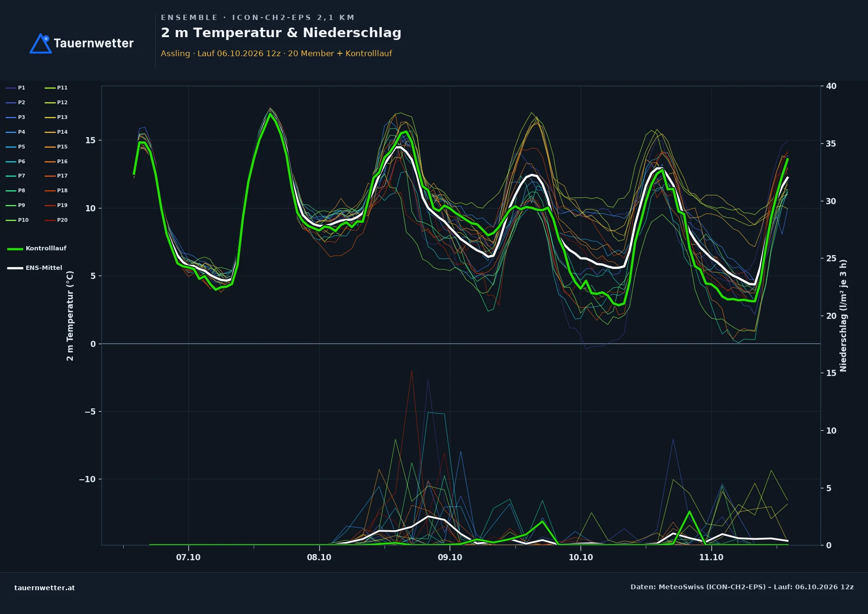Screen dimensions: 868x614
Task: Click the Tauernwetter mountain logo icon
Action: point(40,43)
